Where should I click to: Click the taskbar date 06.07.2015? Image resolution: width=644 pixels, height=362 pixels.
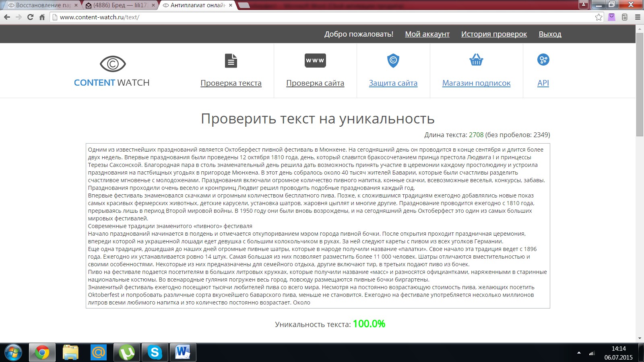point(619,357)
